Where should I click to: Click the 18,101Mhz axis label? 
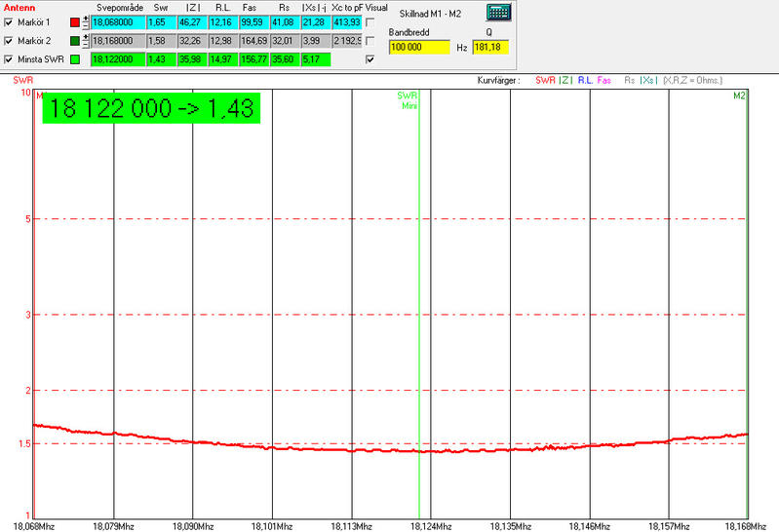coord(272,526)
